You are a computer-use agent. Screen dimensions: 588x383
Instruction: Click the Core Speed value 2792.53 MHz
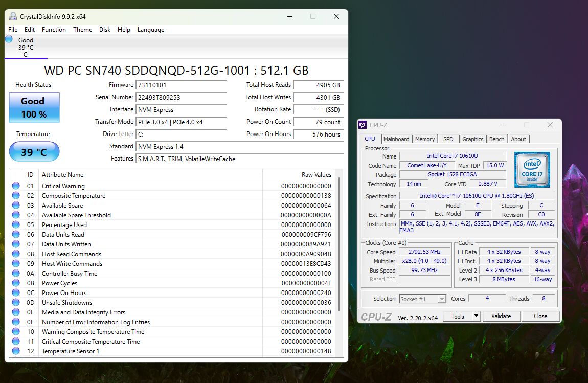[x=424, y=252]
